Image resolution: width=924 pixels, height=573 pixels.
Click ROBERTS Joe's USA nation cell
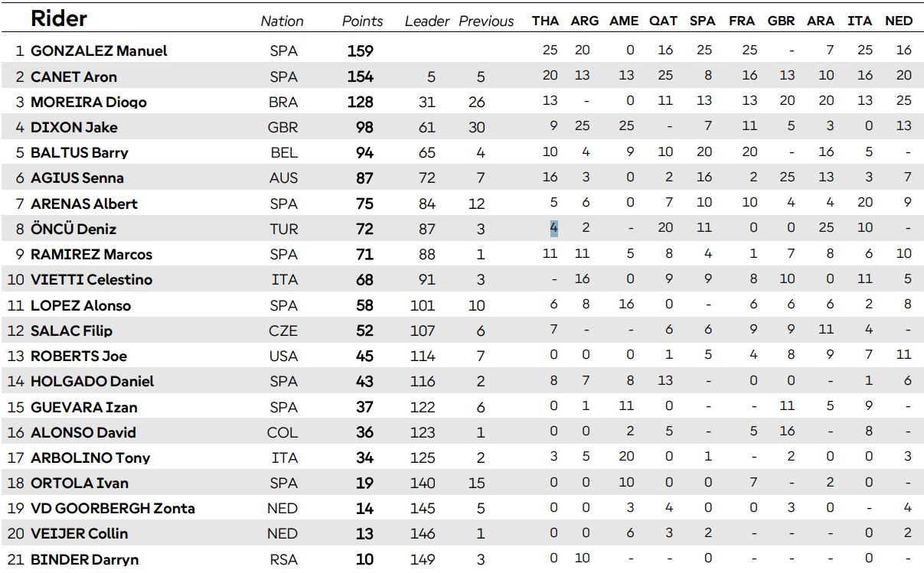click(283, 356)
